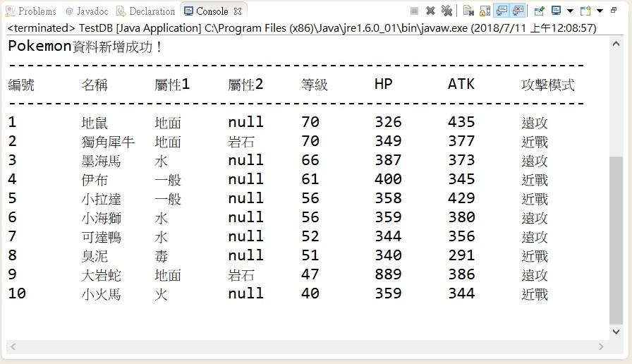
Task: Click the Display Selected Console monitor icon
Action: (557, 11)
